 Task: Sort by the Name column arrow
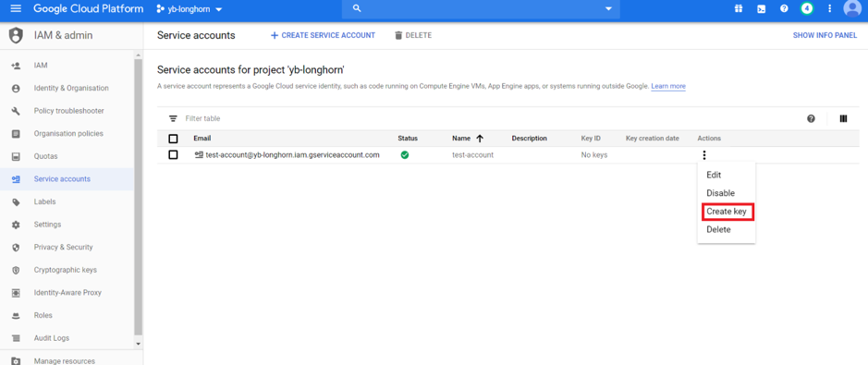click(480, 139)
